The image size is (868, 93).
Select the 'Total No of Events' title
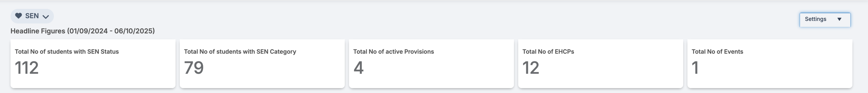(x=717, y=52)
